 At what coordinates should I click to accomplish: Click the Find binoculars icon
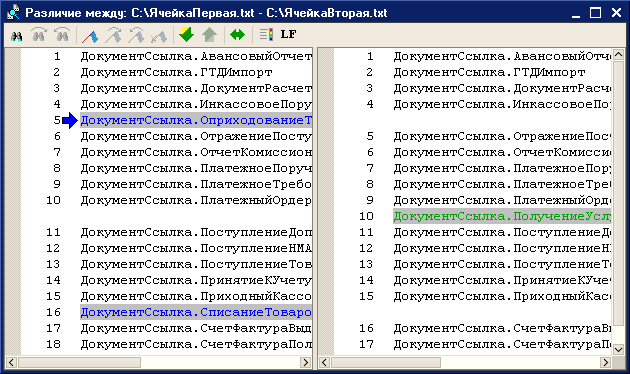click(x=16, y=35)
